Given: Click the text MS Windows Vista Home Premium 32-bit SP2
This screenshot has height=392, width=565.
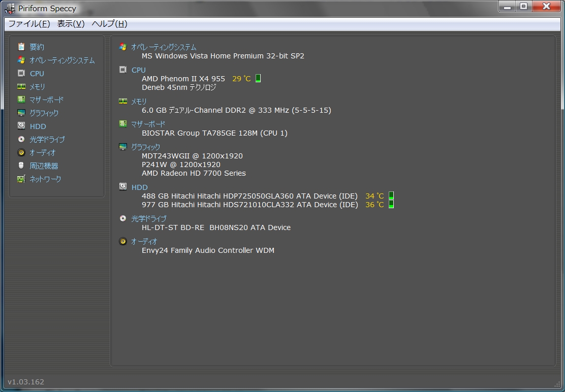Looking at the screenshot, I should coord(223,56).
